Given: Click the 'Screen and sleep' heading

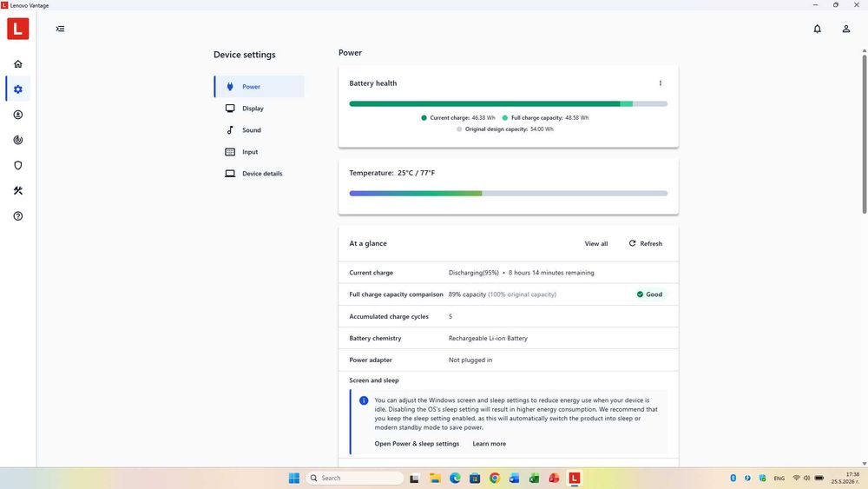Looking at the screenshot, I should [373, 380].
